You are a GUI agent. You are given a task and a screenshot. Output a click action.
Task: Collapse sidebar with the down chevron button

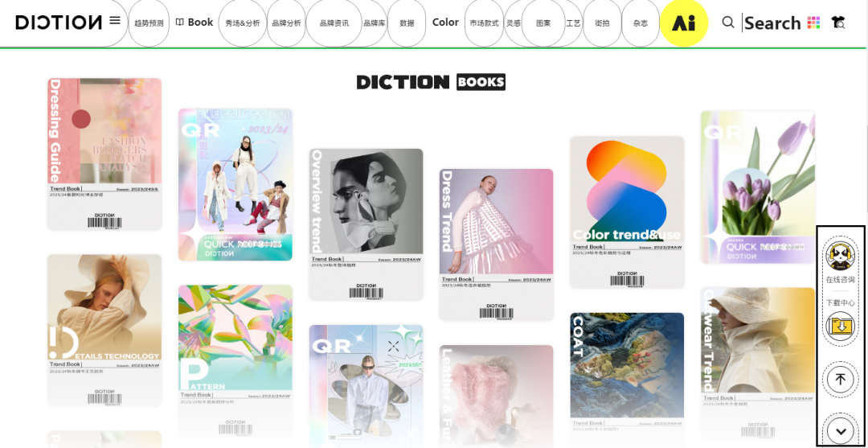841,431
